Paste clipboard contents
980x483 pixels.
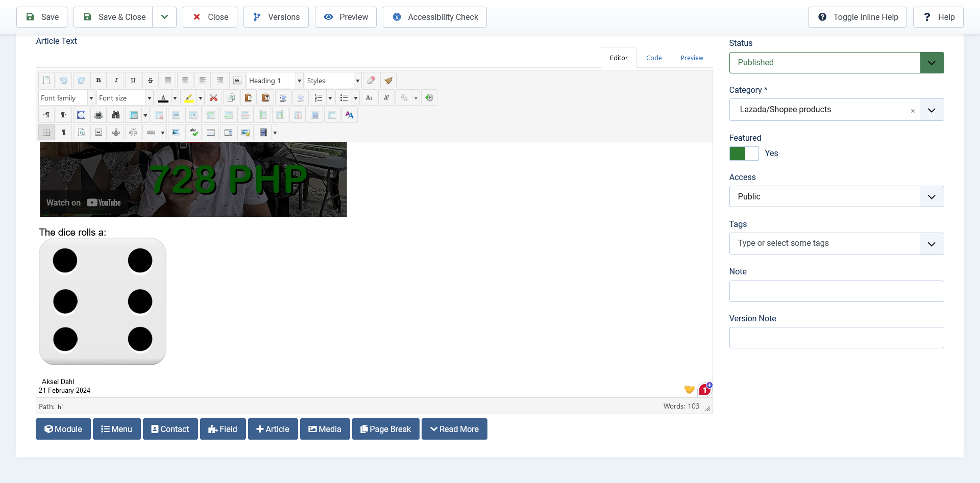[249, 97]
